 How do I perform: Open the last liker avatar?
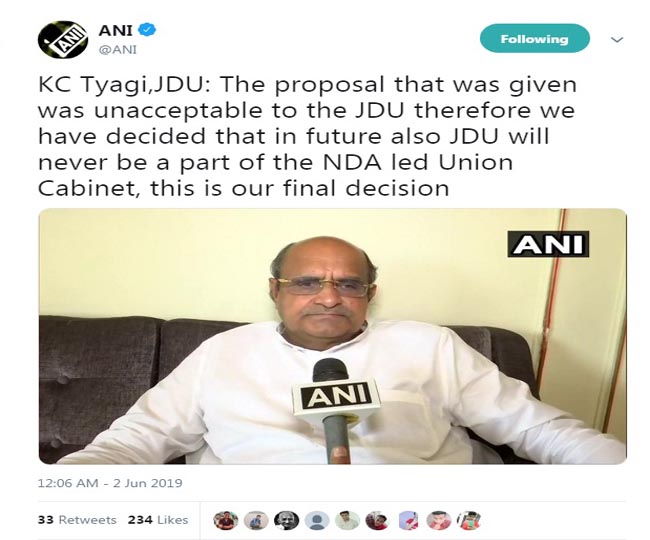(469, 520)
